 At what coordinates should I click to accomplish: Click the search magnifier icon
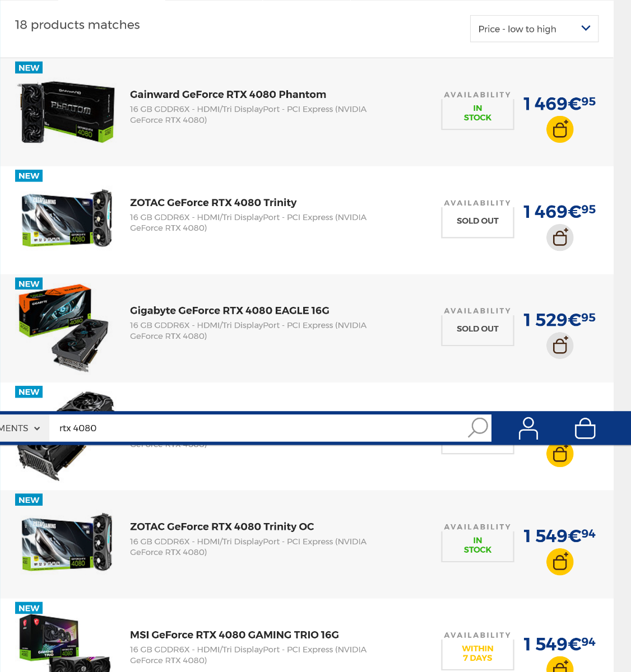tap(478, 428)
